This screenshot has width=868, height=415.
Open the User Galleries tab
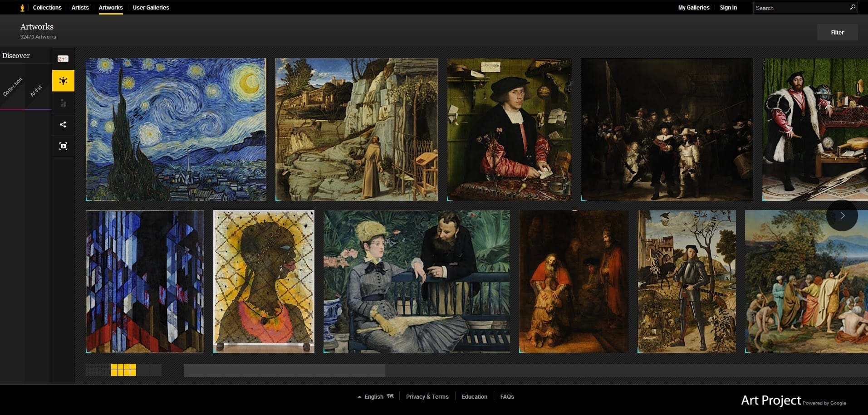pyautogui.click(x=151, y=8)
